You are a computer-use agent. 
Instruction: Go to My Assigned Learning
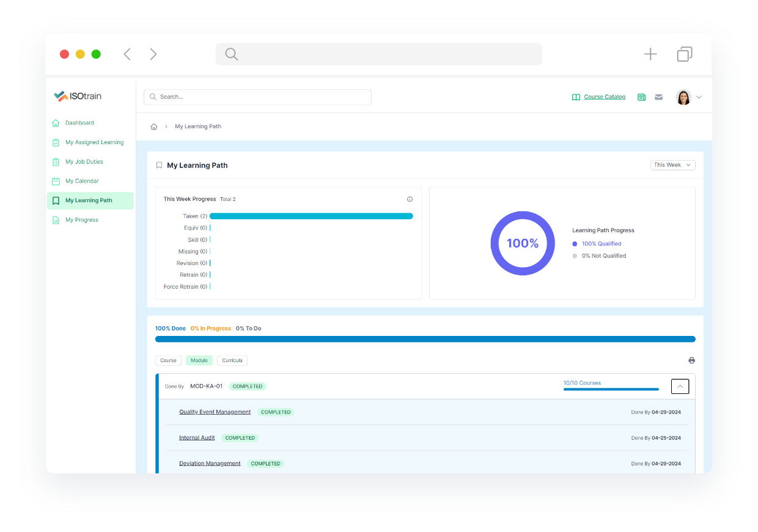tap(94, 142)
